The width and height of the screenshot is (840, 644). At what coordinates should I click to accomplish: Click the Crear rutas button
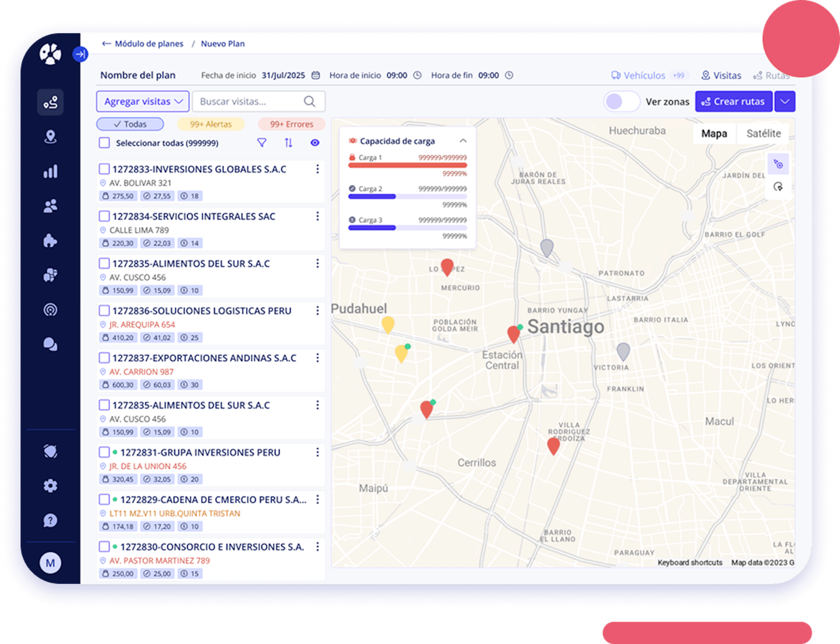pos(733,102)
